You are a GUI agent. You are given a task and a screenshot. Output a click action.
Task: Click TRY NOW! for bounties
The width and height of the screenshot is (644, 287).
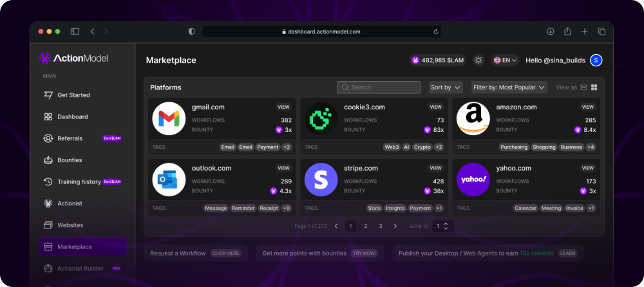[x=365, y=254]
